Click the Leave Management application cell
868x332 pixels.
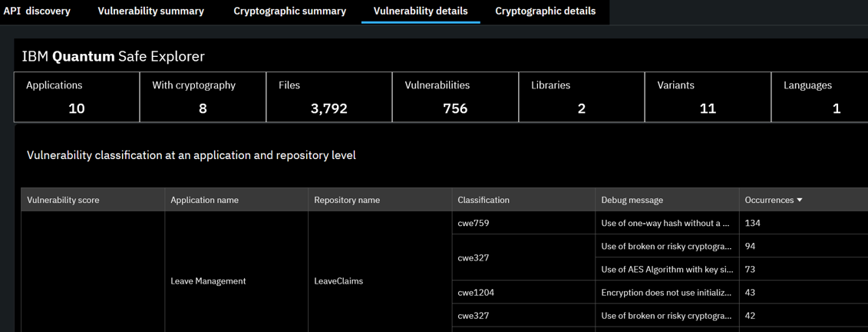[x=208, y=281]
